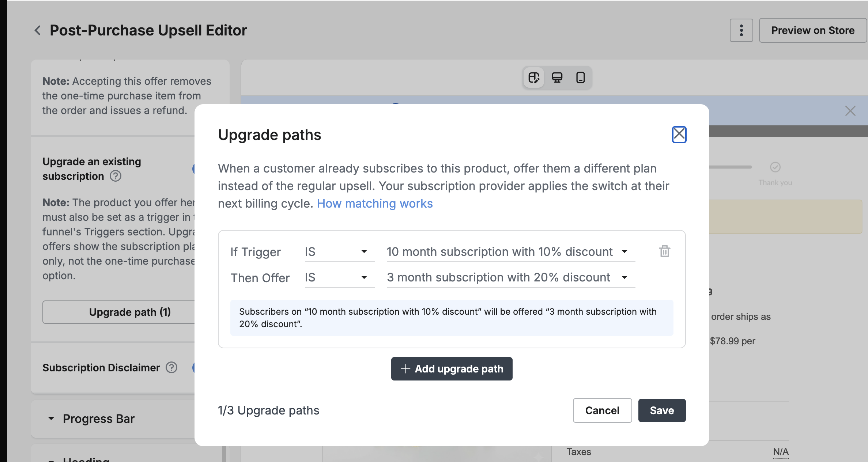
Task: Open the three-dot more actions menu
Action: (741, 30)
